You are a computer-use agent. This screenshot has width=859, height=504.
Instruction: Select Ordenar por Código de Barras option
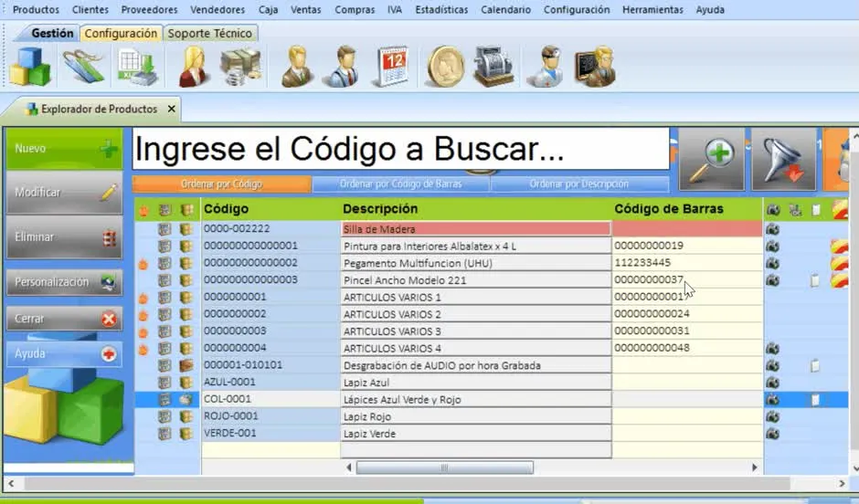[x=400, y=184]
